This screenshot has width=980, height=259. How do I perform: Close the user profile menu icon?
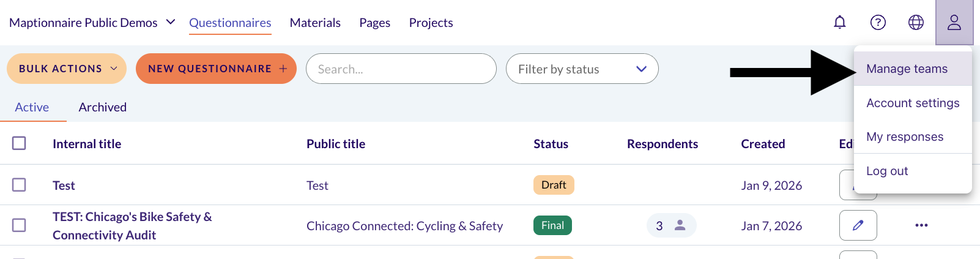point(954,23)
